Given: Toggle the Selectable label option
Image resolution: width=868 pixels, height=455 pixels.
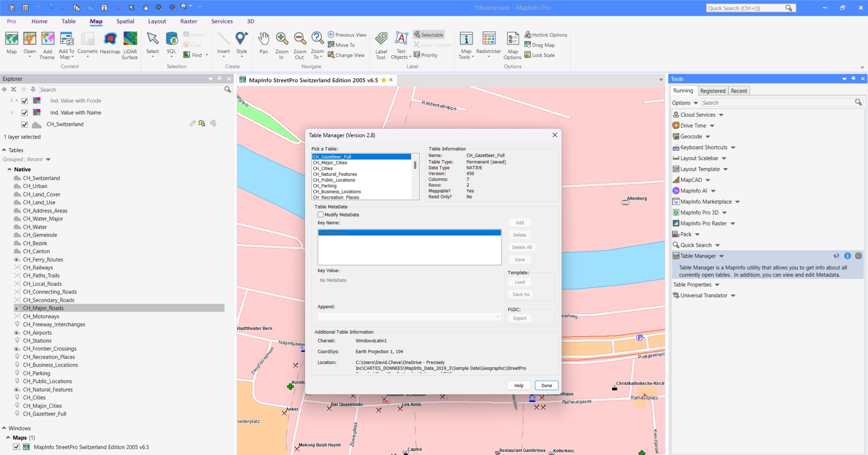Looking at the screenshot, I should 428,35.
